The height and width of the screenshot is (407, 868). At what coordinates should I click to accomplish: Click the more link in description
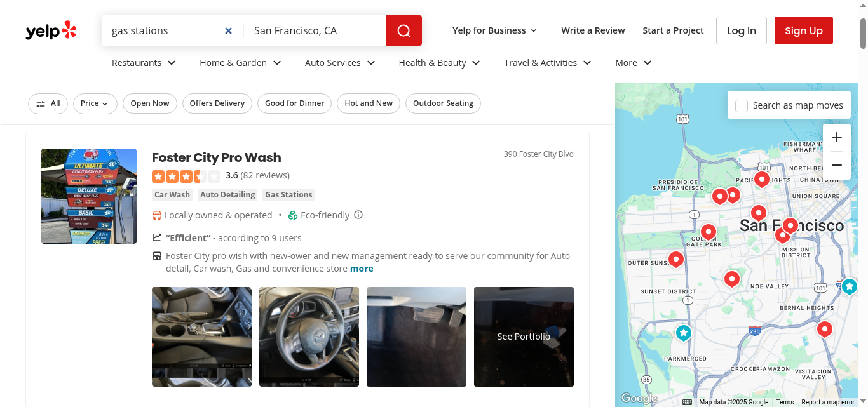point(362,269)
